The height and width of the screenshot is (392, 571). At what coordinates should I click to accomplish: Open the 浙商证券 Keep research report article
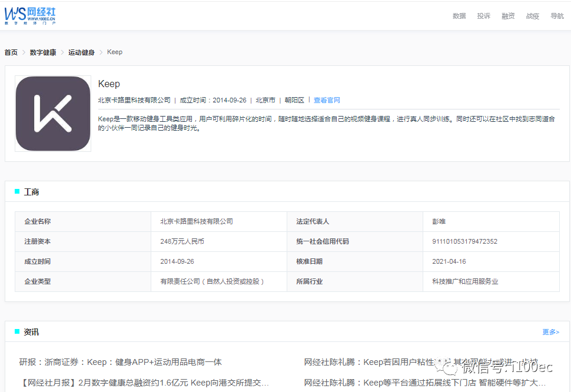pyautogui.click(x=121, y=362)
